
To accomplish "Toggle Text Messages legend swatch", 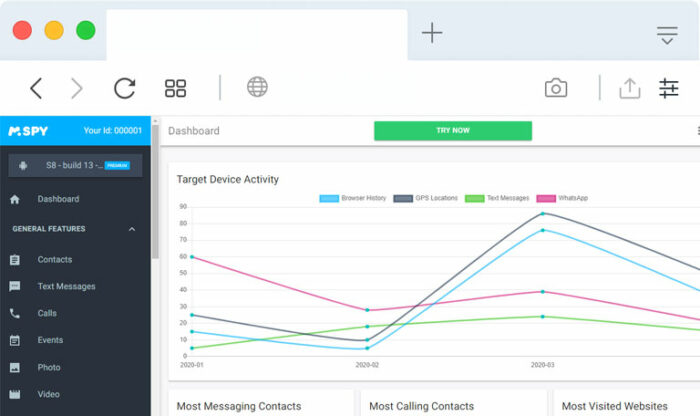I will [474, 198].
